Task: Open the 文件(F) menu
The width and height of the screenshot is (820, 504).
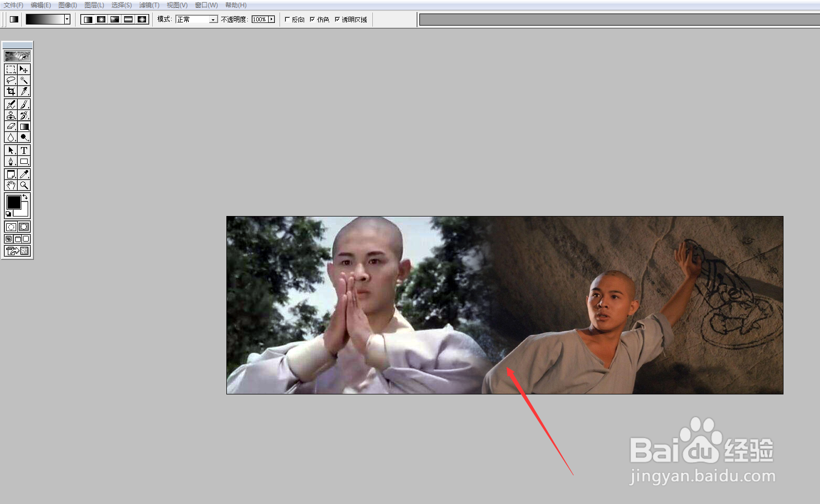Action: [x=14, y=5]
